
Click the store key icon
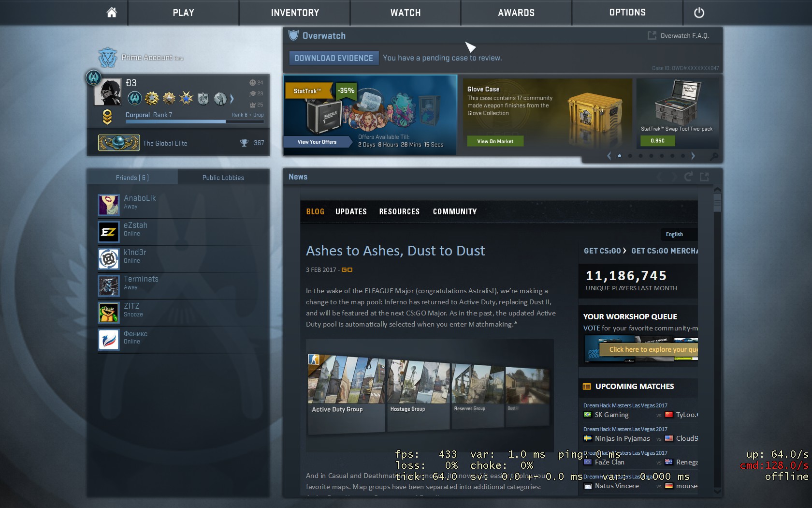point(714,156)
